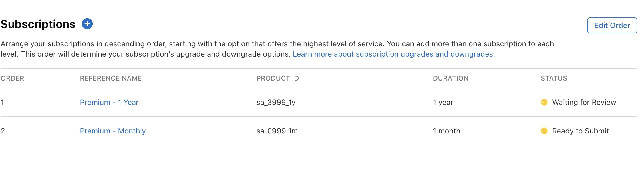Click order number 2 in the table
Viewport: 644px width, 172px height.
[x=3, y=131]
